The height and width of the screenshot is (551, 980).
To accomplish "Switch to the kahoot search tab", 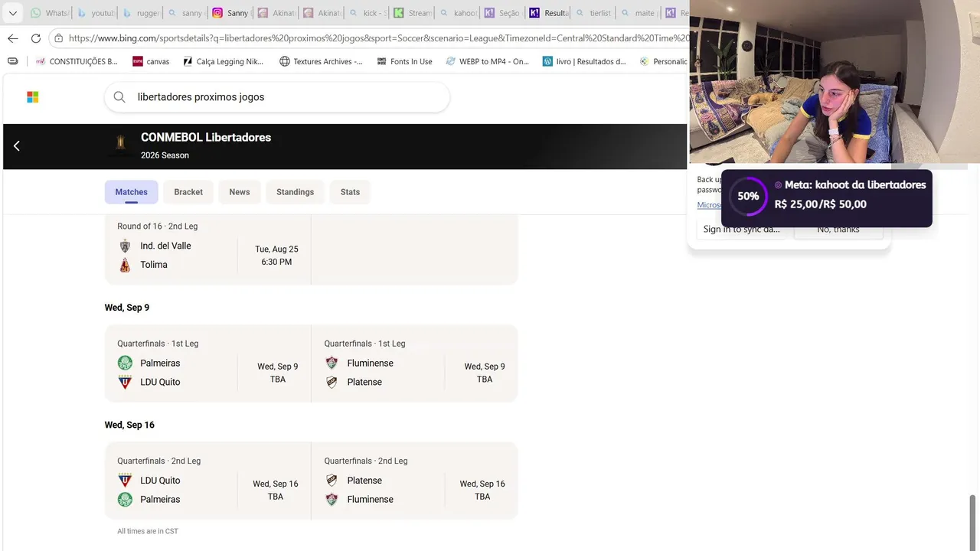I will click(x=458, y=13).
